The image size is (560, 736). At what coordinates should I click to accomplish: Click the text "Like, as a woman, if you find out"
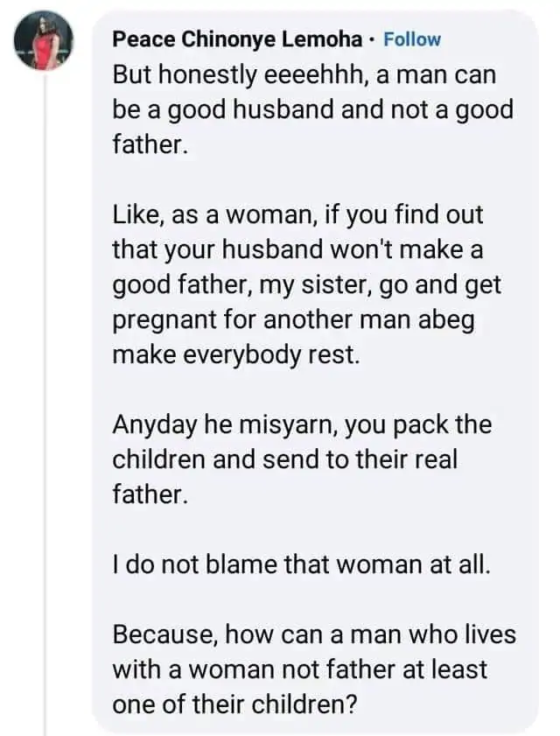(297, 213)
